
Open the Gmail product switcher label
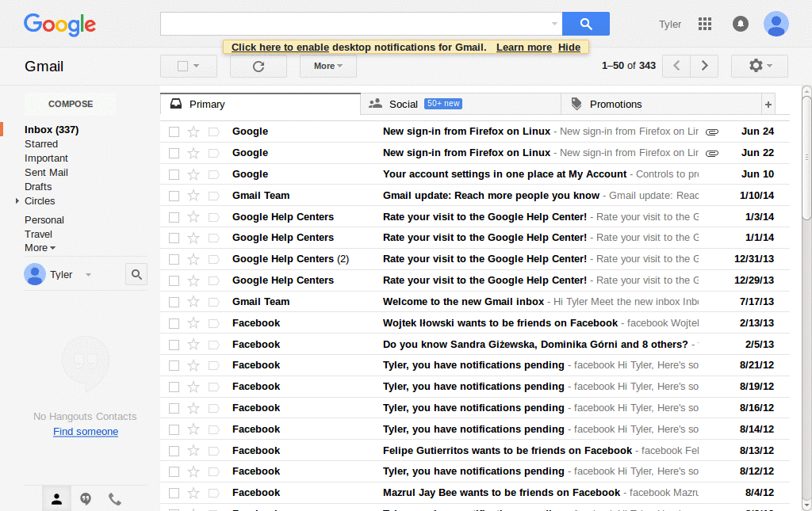(44, 67)
